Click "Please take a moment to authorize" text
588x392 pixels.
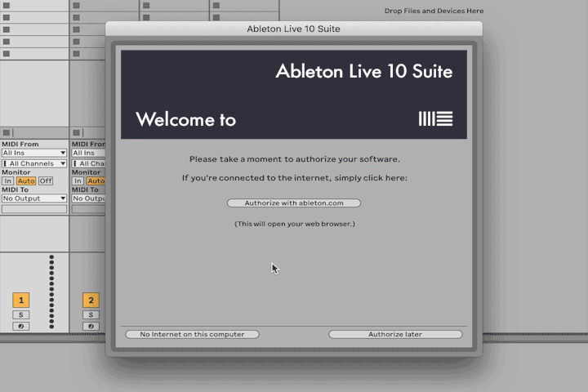pyautogui.click(x=294, y=159)
